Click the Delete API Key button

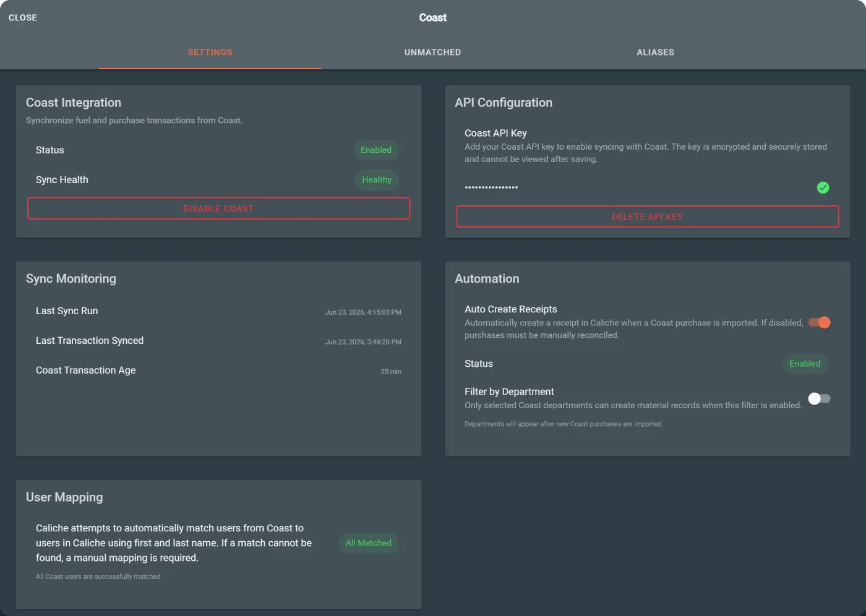[648, 216]
